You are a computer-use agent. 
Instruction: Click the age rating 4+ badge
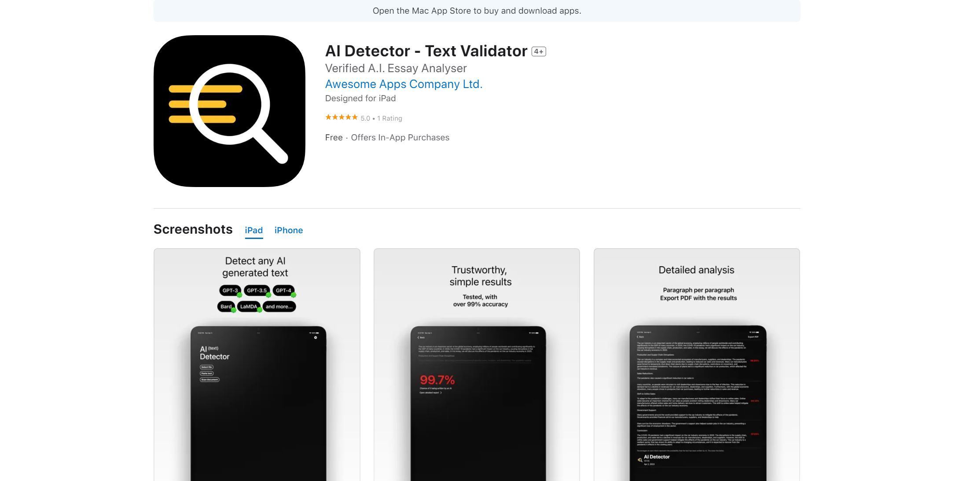coord(538,51)
